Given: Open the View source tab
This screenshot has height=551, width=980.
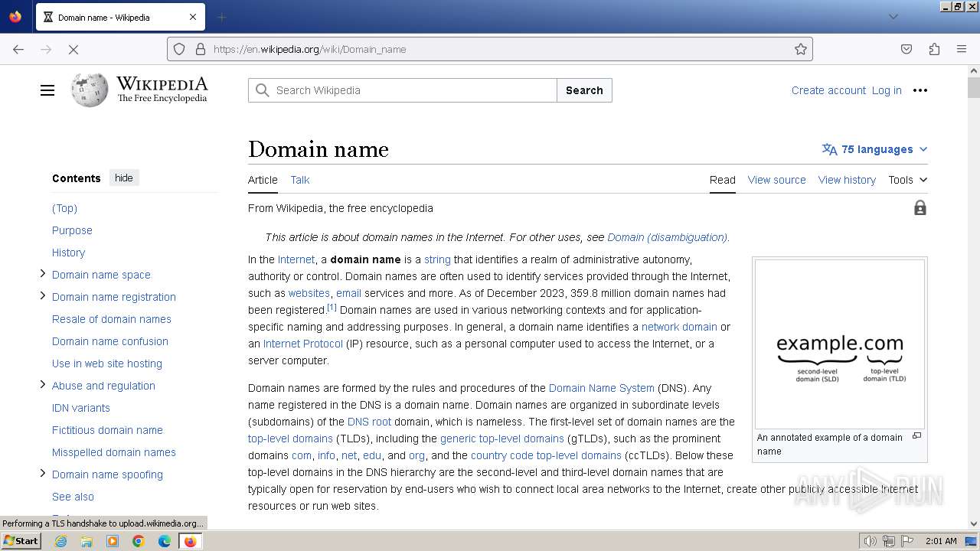Looking at the screenshot, I should point(777,180).
